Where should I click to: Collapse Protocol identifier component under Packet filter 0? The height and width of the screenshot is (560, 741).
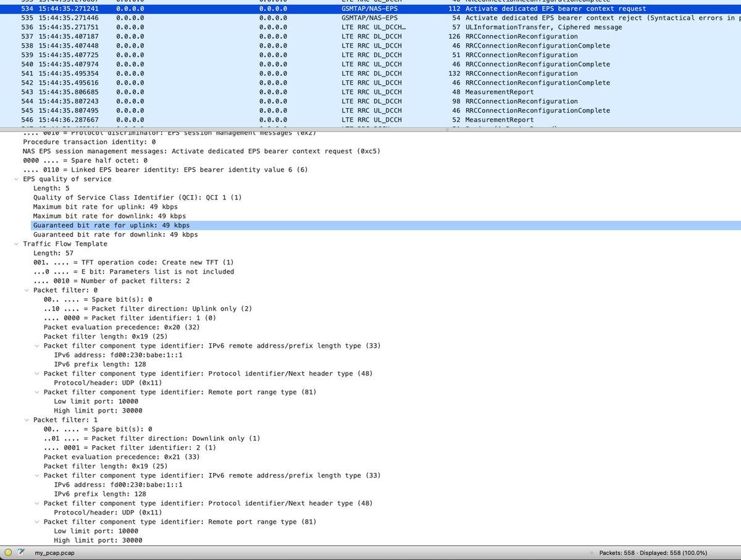(37, 374)
